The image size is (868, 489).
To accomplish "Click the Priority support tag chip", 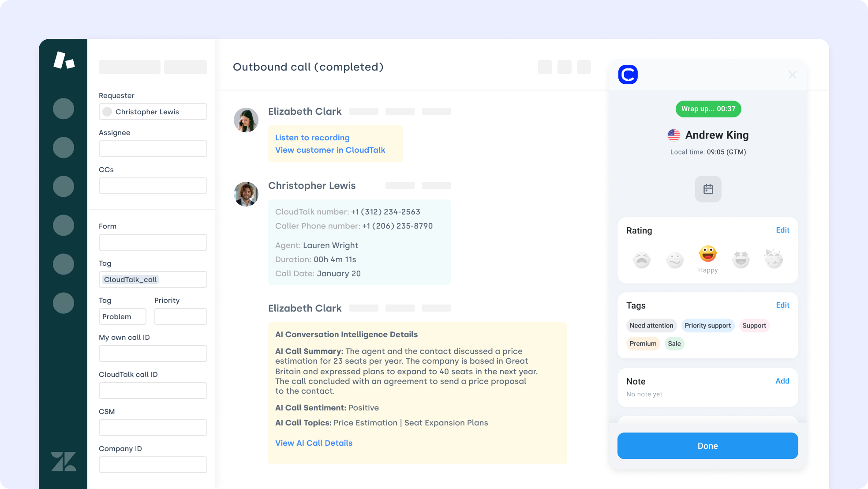I will coord(707,326).
